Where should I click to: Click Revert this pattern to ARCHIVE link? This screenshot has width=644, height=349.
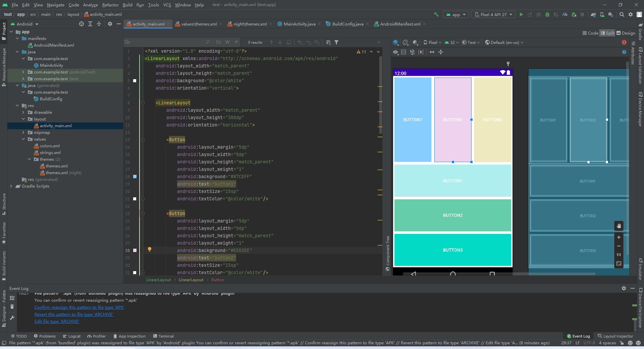[x=74, y=314]
